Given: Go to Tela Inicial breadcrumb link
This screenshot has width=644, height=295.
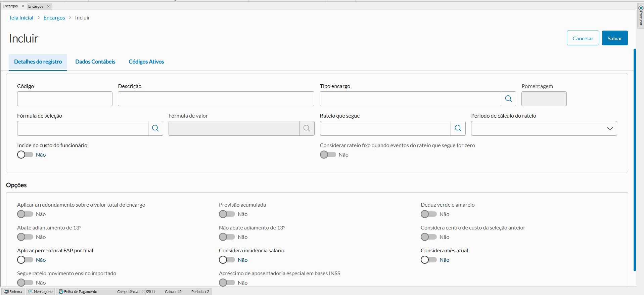Looking at the screenshot, I should 21,18.
